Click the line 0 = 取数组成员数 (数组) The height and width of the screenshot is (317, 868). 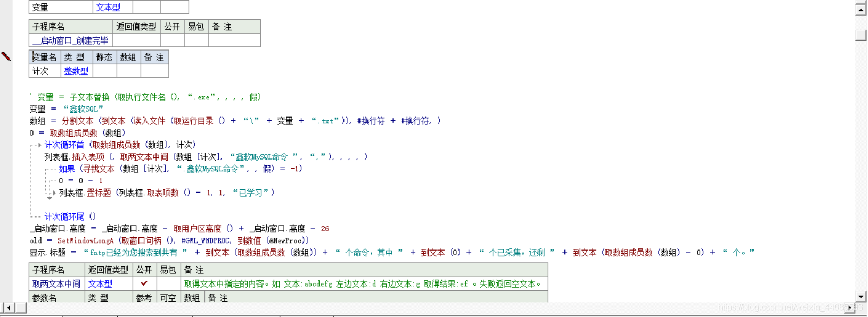coord(77,133)
